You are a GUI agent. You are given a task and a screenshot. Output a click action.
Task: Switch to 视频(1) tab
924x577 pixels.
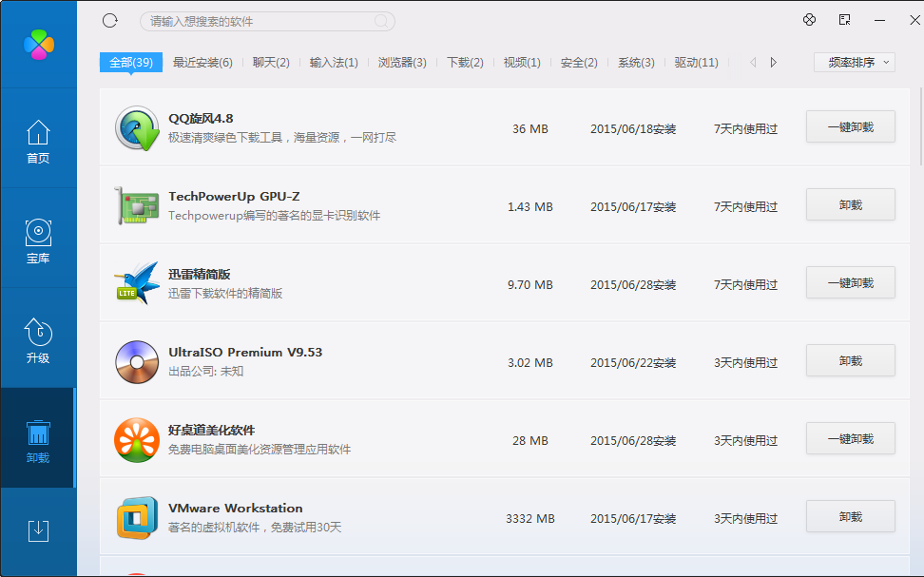[522, 63]
